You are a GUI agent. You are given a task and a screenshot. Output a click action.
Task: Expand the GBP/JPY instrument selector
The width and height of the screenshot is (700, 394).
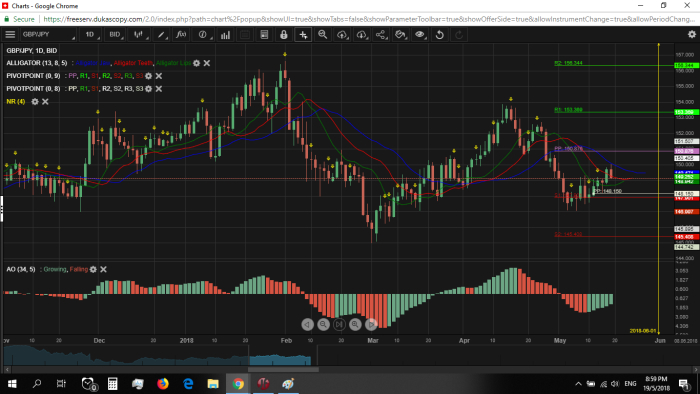(x=48, y=34)
